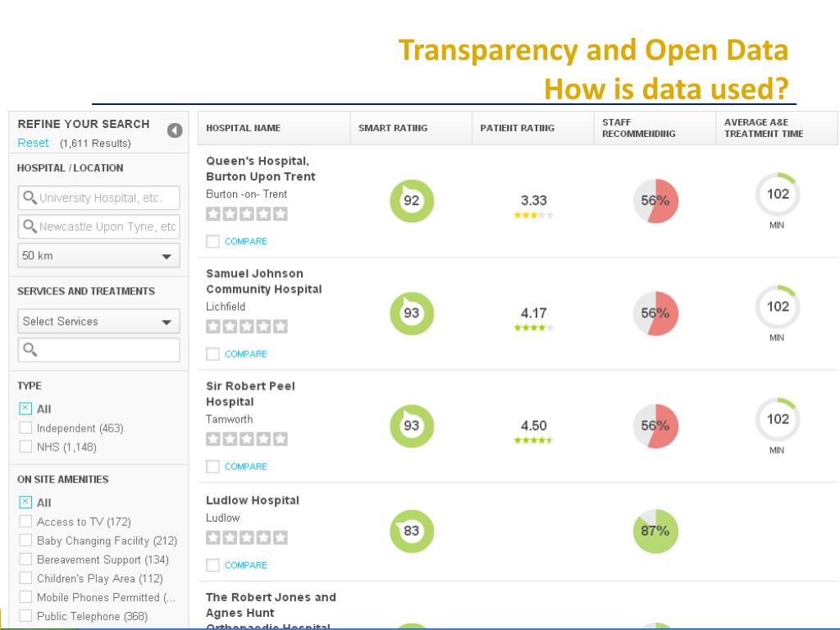Click the Reset link
840x630 pixels.
tap(33, 143)
